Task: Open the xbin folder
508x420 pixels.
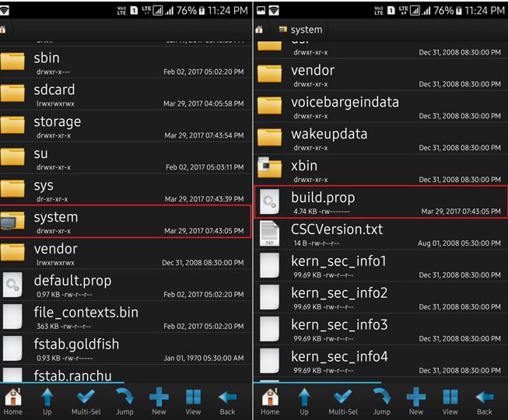Action: point(381,169)
